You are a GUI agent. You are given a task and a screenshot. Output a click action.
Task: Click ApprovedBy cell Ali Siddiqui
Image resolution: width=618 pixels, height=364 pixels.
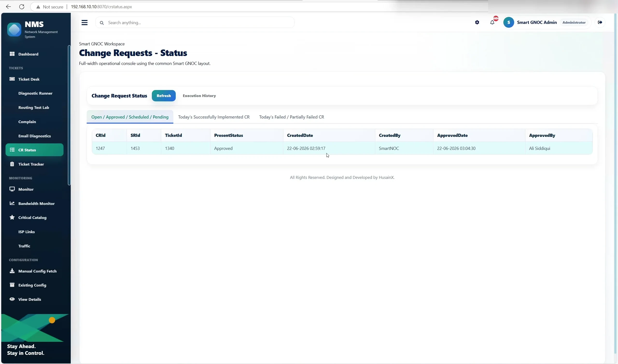tap(559, 148)
